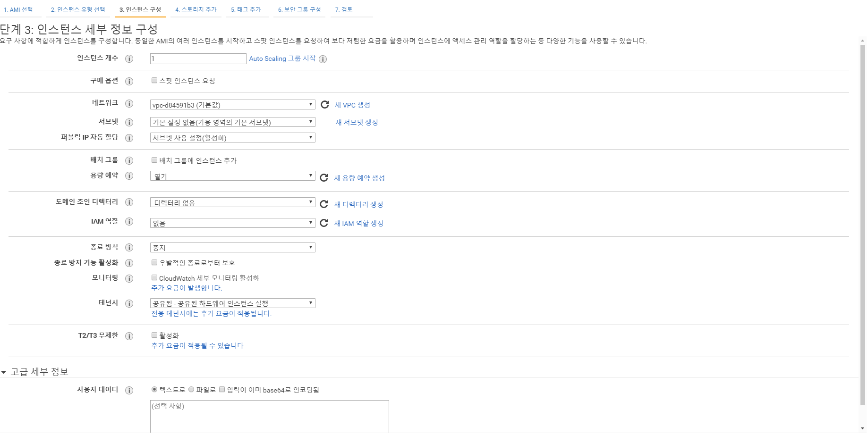Expand the 종료 방식 dropdown
This screenshot has width=868, height=435.
point(232,247)
